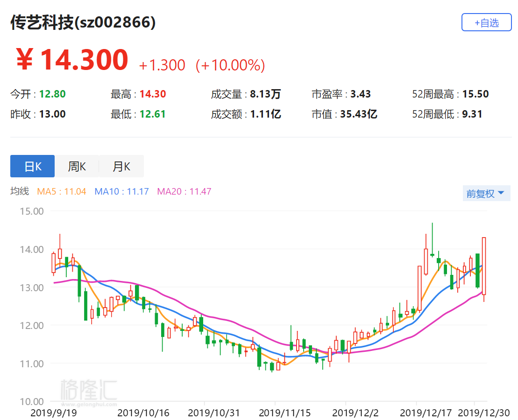Click the 2019/12/30 date axis label
518x420 pixels.
484,413
